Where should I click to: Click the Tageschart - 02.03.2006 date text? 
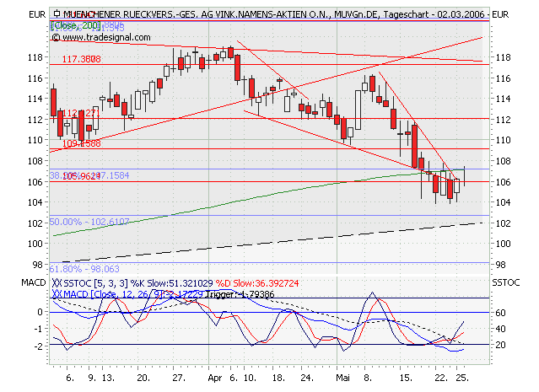click(x=434, y=14)
